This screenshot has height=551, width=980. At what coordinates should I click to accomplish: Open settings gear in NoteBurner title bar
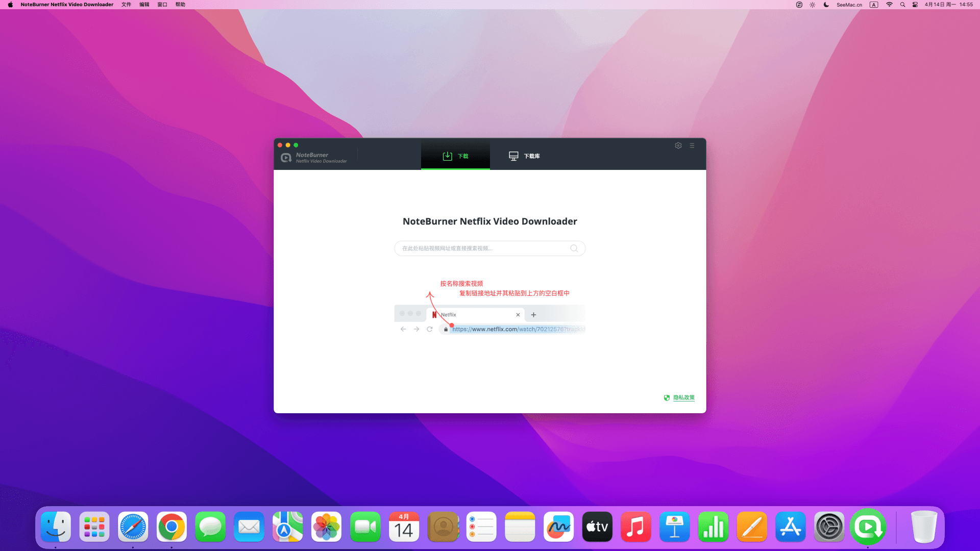[x=678, y=145]
